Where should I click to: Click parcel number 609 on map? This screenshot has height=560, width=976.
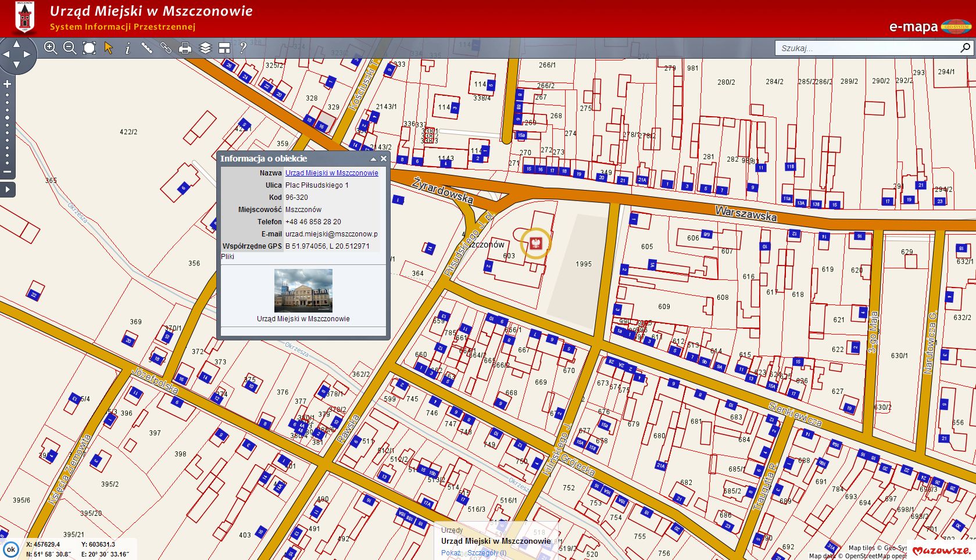pyautogui.click(x=664, y=307)
